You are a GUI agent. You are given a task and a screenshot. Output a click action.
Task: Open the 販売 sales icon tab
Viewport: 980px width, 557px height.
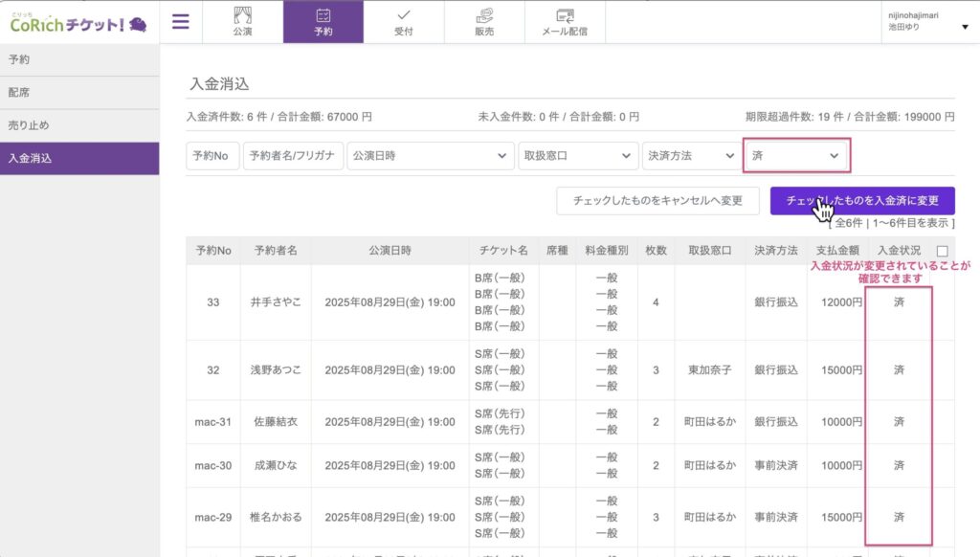click(485, 22)
